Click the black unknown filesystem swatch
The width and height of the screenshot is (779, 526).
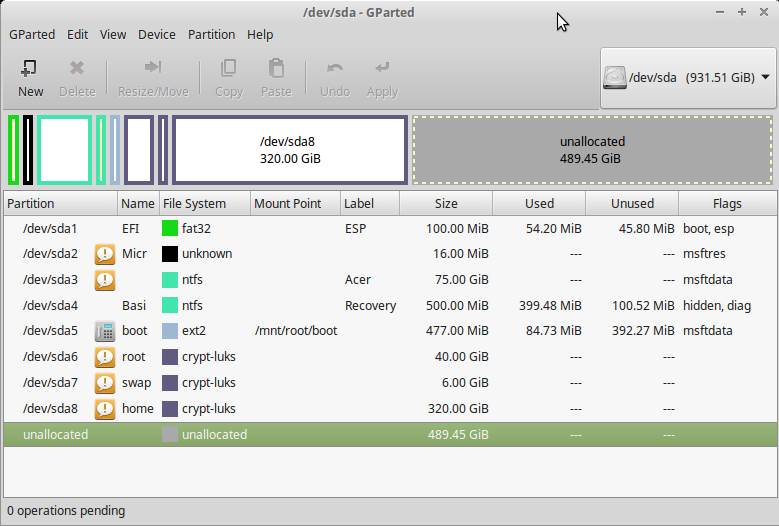pos(170,254)
